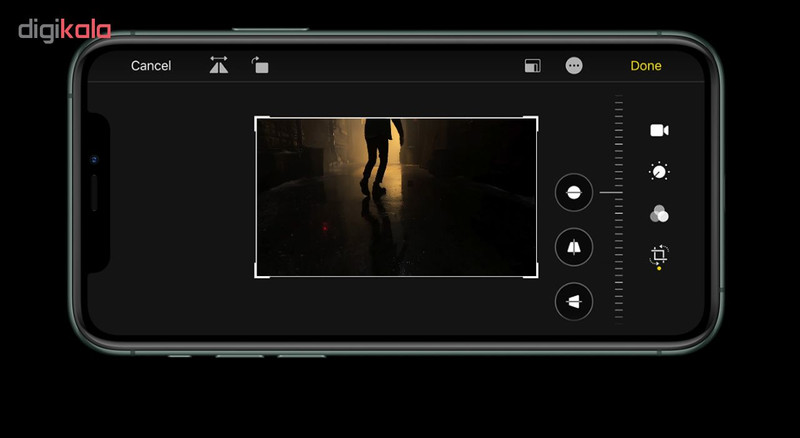
Task: Select the Vertical perspective adjustment
Action: pos(574,247)
